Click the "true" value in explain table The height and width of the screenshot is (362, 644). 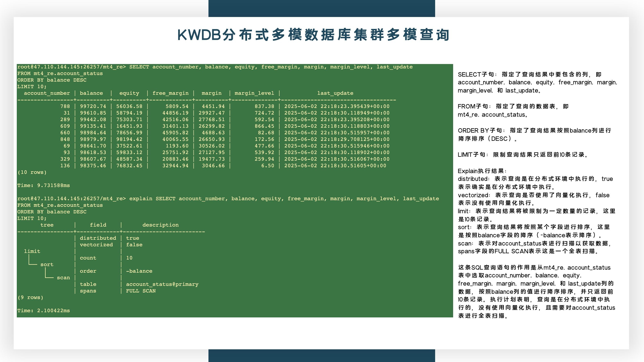133,238
